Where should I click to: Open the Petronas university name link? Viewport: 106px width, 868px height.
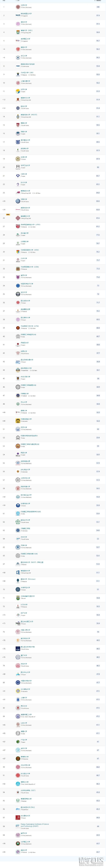point(28,579)
